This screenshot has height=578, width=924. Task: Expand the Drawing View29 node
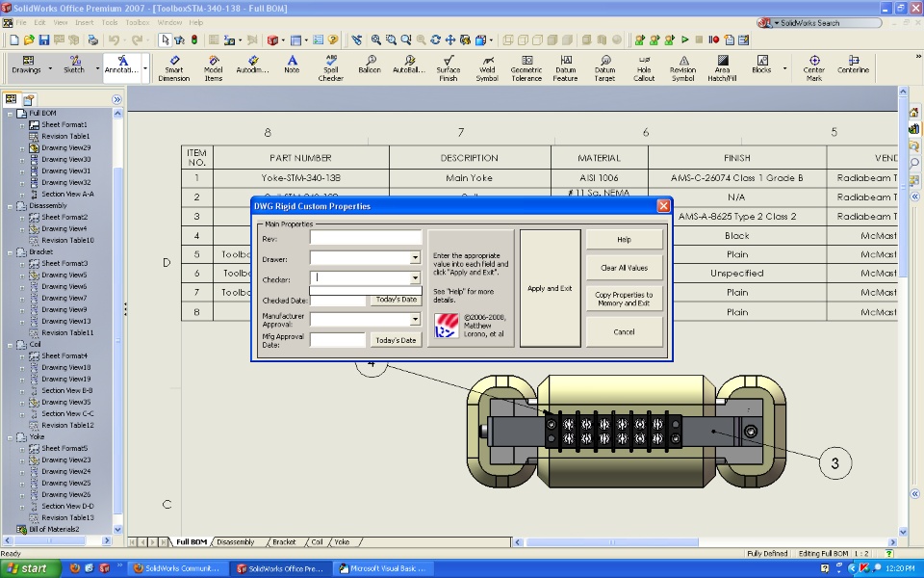click(22, 148)
